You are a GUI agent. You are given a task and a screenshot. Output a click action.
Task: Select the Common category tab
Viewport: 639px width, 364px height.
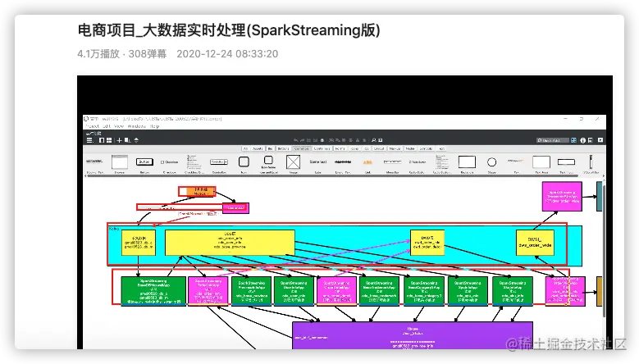[302, 148]
